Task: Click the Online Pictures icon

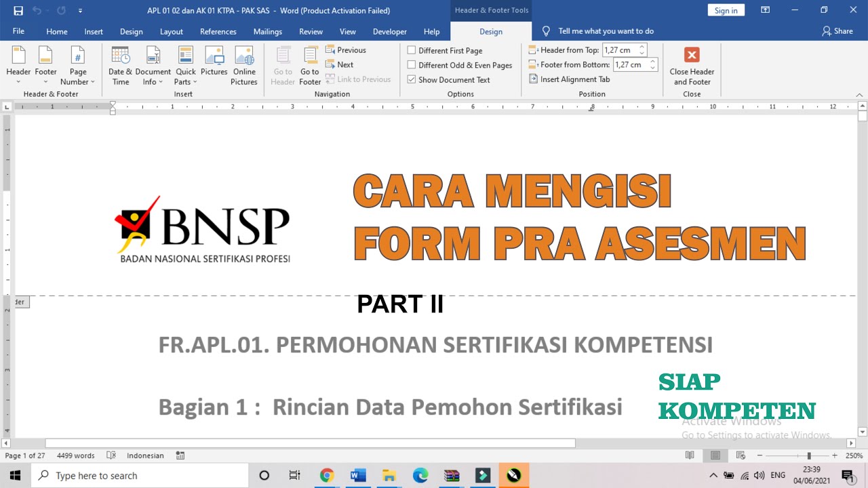Action: tap(244, 66)
